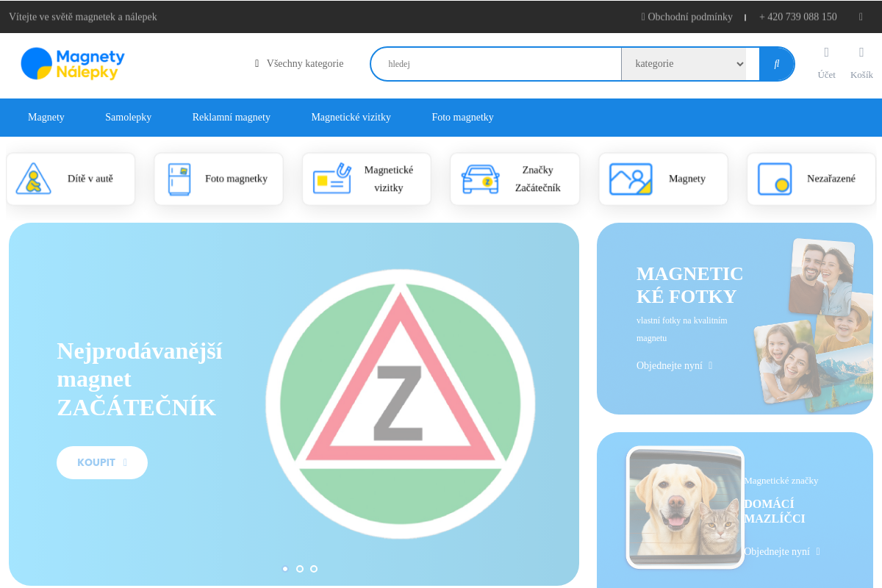Select the Dítě v autě category icon
The height and width of the screenshot is (588, 882).
pos(34,179)
